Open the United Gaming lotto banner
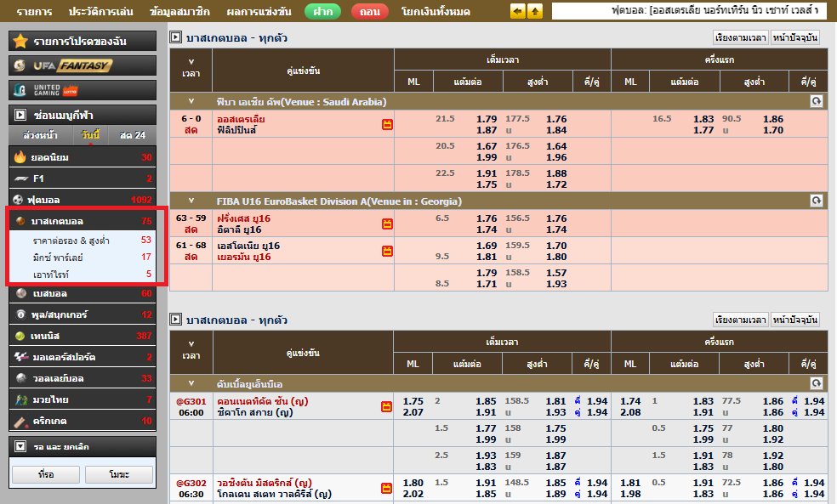 tap(82, 89)
